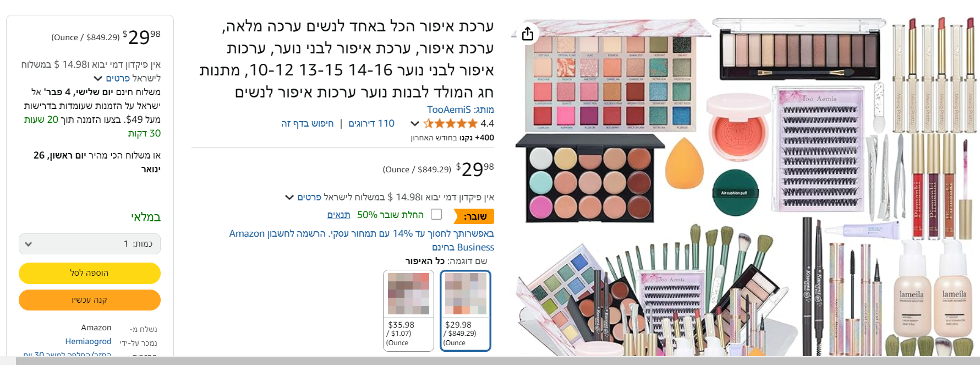Open the coupon terms link
This screenshot has width=980, height=365.
click(x=338, y=215)
